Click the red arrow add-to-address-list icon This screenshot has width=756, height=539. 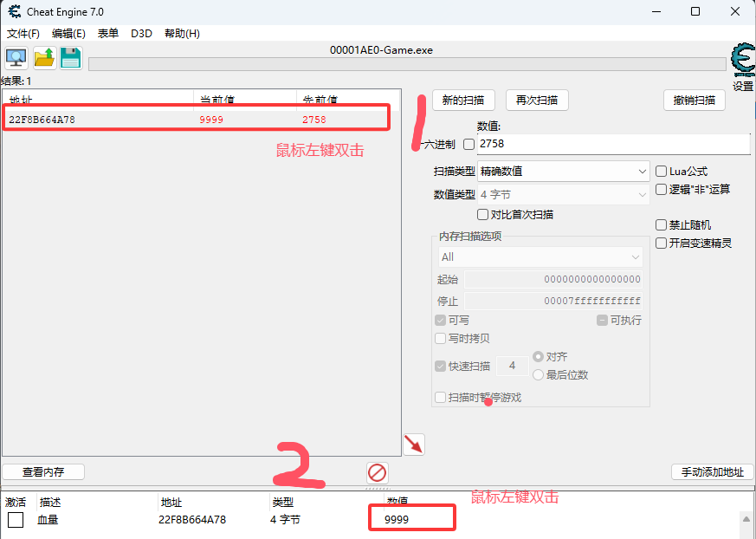point(414,444)
